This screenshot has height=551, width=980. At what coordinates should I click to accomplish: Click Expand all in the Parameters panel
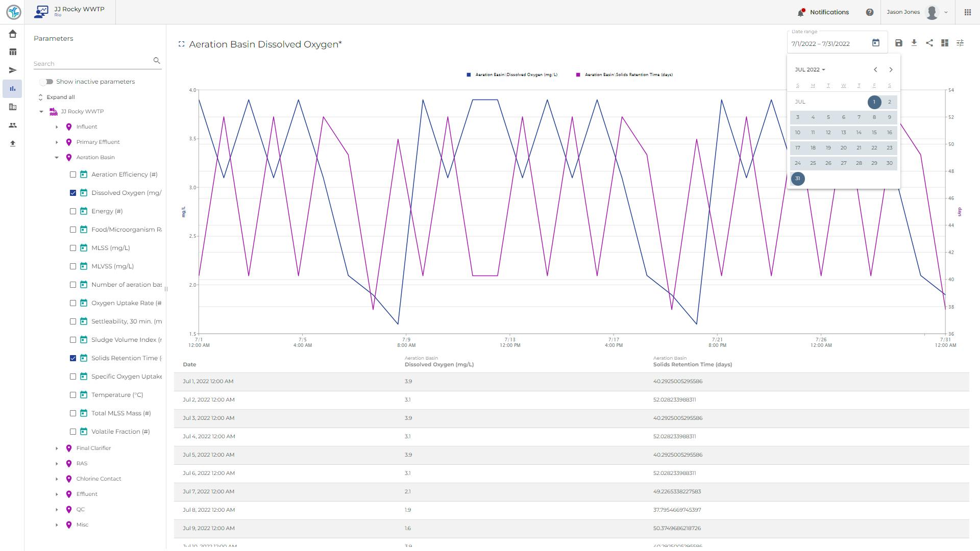point(60,97)
